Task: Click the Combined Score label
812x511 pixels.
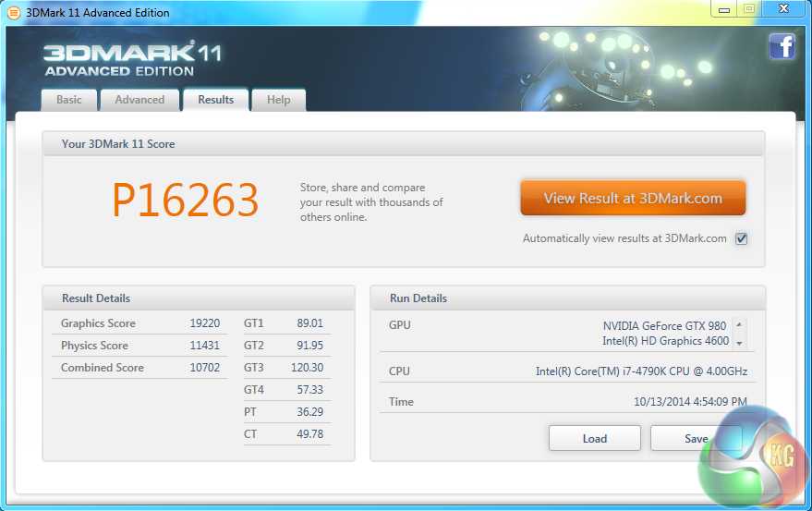Action: [102, 368]
